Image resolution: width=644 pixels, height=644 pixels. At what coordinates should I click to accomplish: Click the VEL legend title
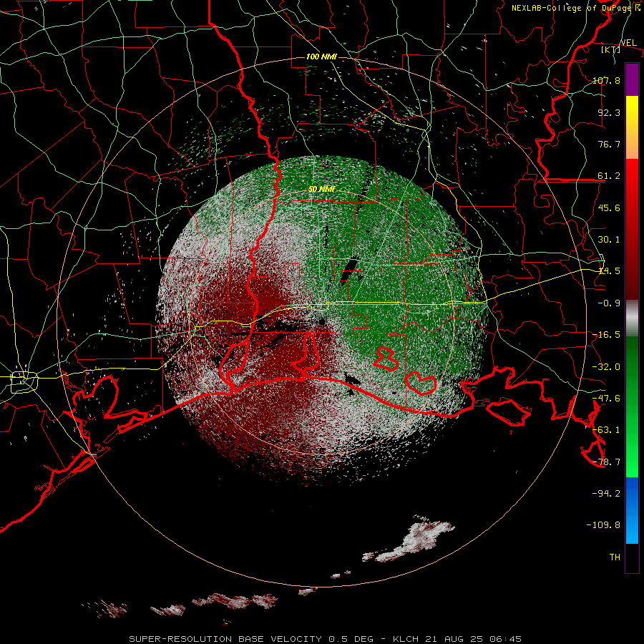(x=628, y=43)
